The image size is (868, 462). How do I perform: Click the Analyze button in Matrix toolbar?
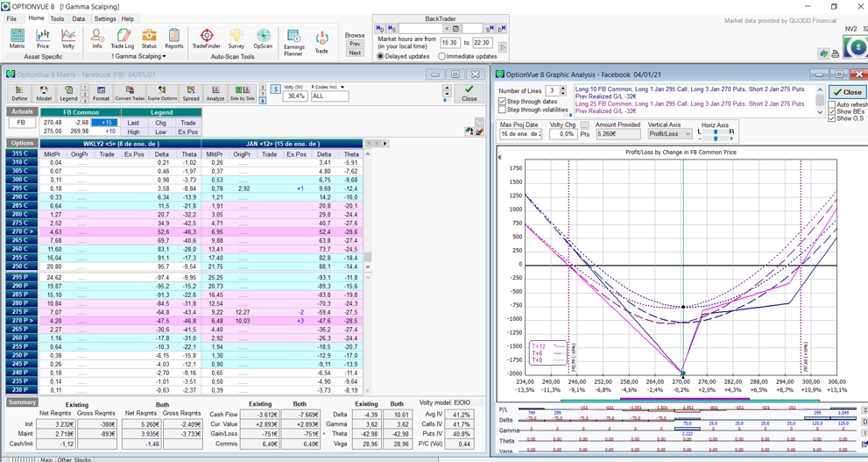coord(215,93)
